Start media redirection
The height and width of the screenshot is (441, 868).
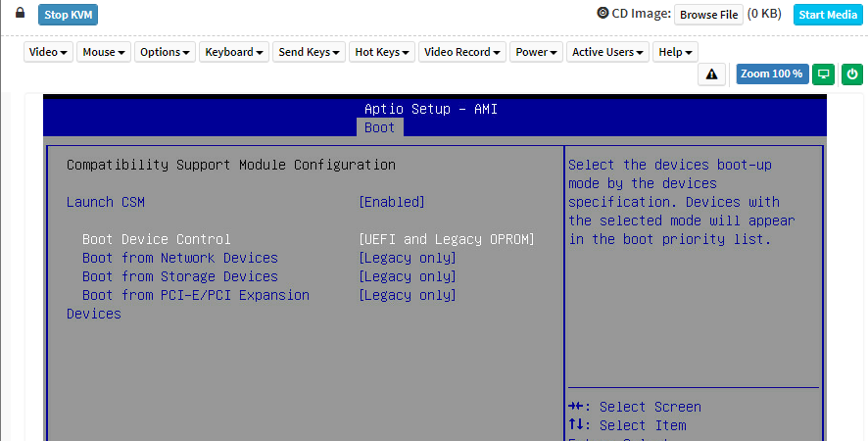(828, 15)
